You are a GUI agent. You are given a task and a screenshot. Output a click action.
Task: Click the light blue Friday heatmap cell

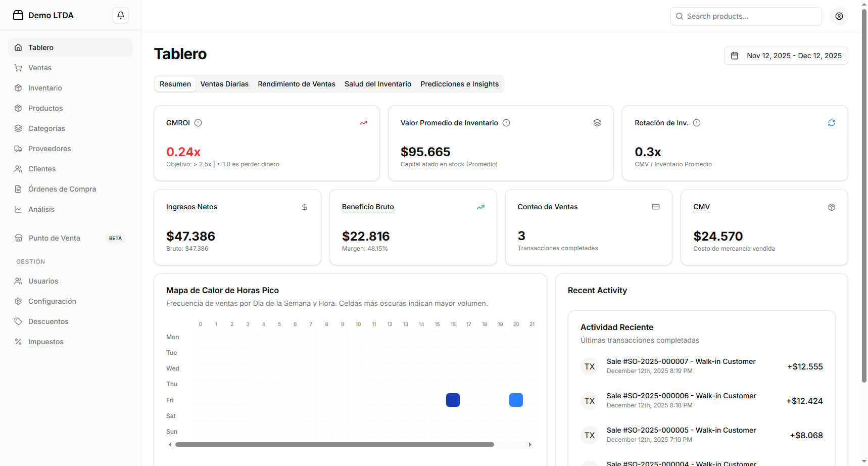click(516, 400)
